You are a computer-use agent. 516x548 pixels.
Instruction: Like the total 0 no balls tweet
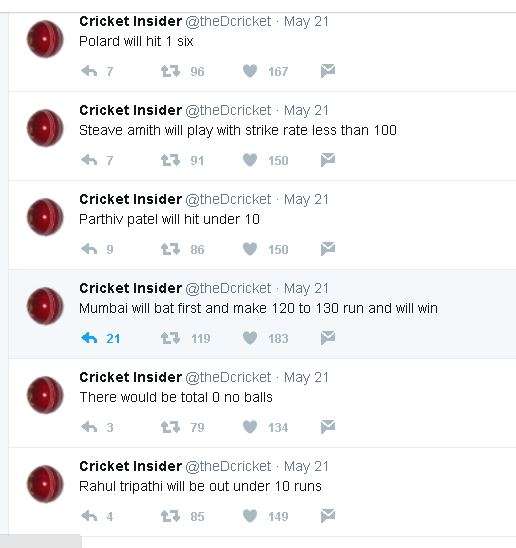point(250,427)
